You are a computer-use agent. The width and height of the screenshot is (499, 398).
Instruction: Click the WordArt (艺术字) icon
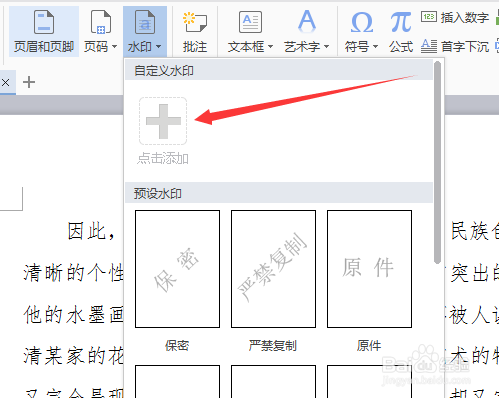click(307, 21)
